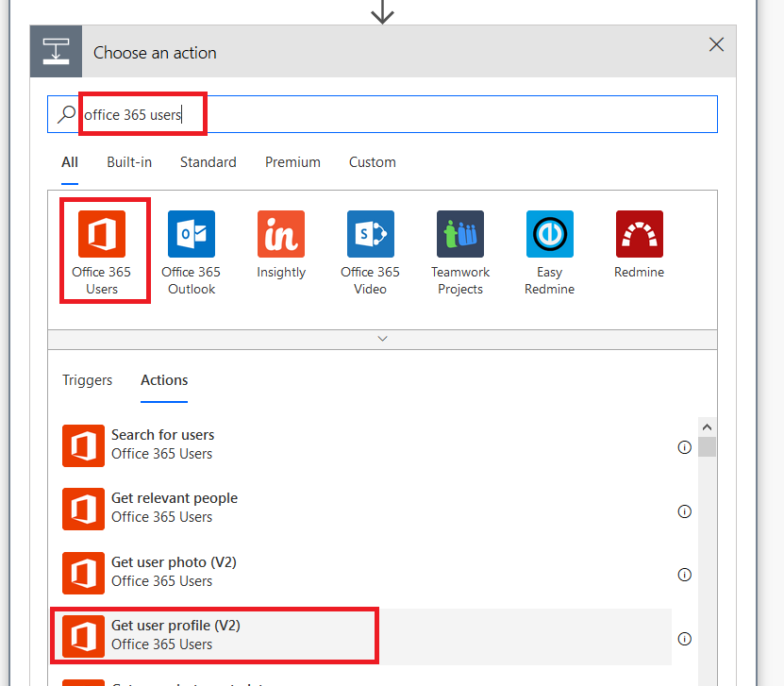
Task: Switch to the Built-in tab
Action: pyautogui.click(x=129, y=162)
